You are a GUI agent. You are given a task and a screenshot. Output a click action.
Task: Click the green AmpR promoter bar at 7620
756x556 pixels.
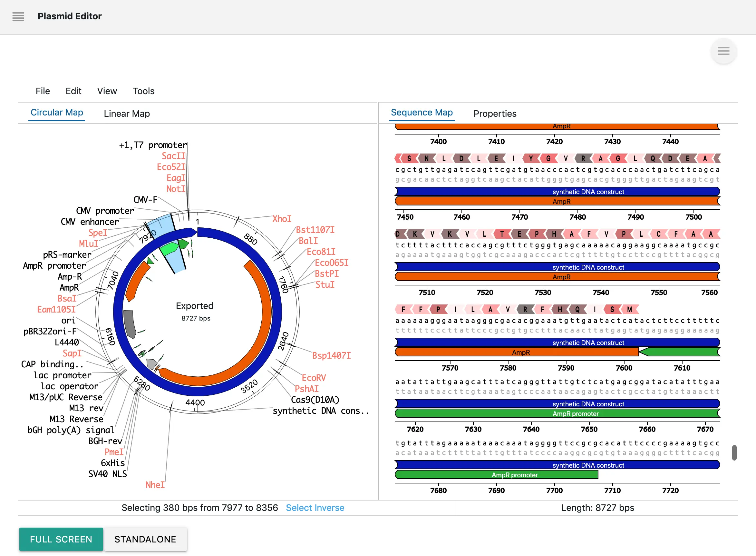557,414
